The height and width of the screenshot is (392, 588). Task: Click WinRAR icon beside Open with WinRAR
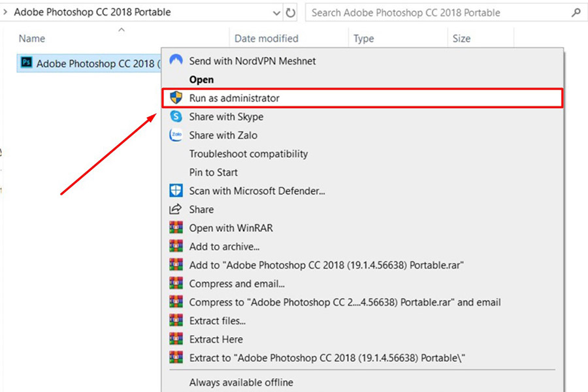click(x=176, y=228)
